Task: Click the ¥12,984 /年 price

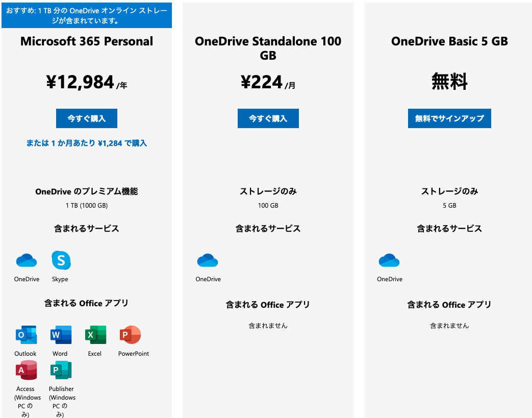Action: click(87, 83)
